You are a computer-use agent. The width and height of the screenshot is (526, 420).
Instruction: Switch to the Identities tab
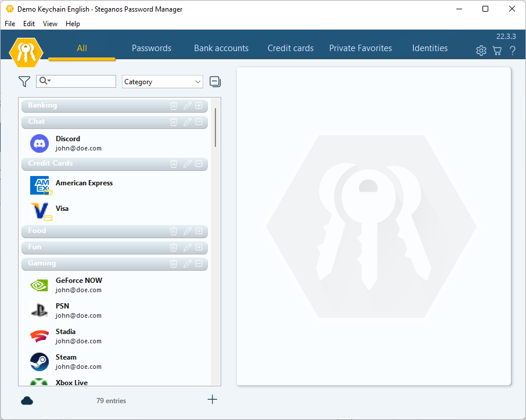click(x=430, y=48)
